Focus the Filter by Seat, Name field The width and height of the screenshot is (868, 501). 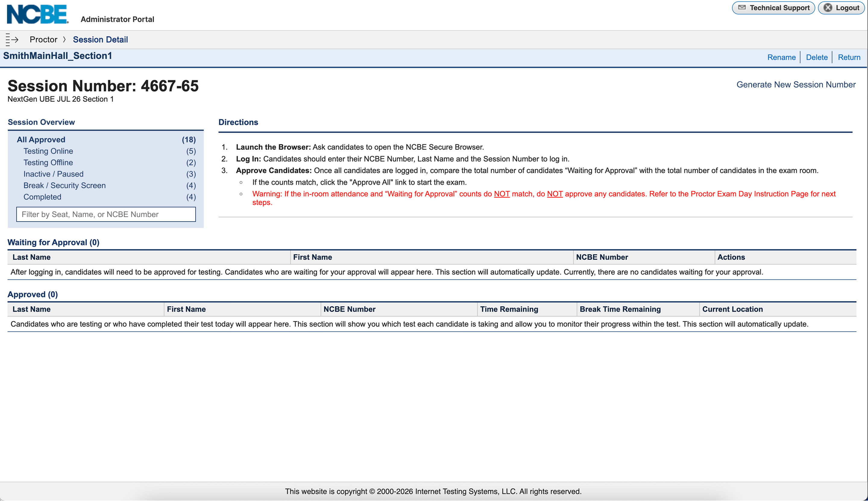pyautogui.click(x=106, y=214)
